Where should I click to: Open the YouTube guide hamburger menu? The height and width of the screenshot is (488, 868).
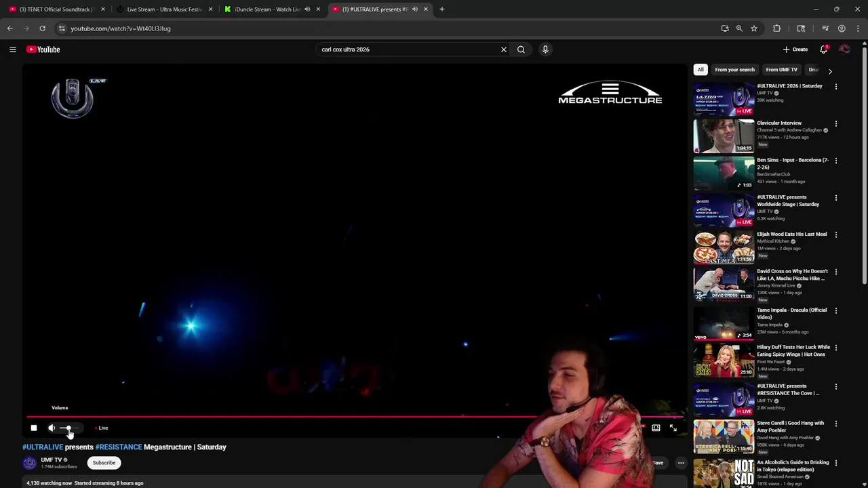click(12, 49)
